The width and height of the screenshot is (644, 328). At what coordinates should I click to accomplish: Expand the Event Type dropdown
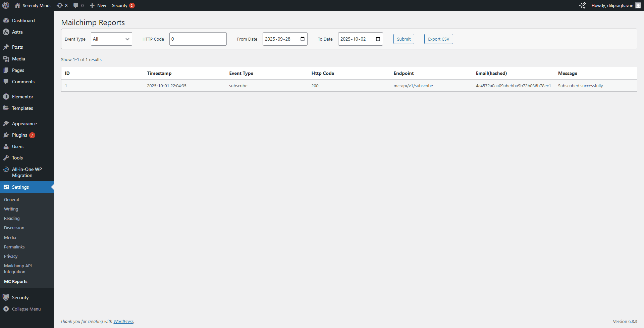point(111,39)
